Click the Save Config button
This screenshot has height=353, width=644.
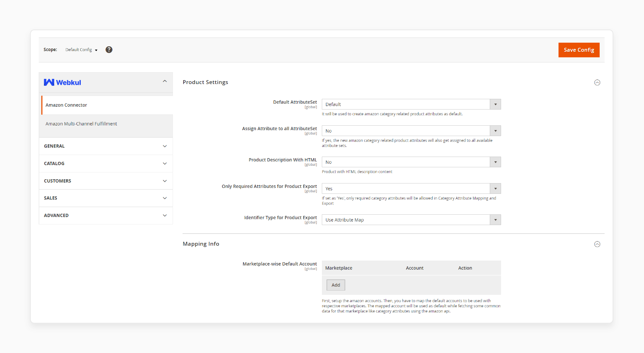pyautogui.click(x=579, y=50)
